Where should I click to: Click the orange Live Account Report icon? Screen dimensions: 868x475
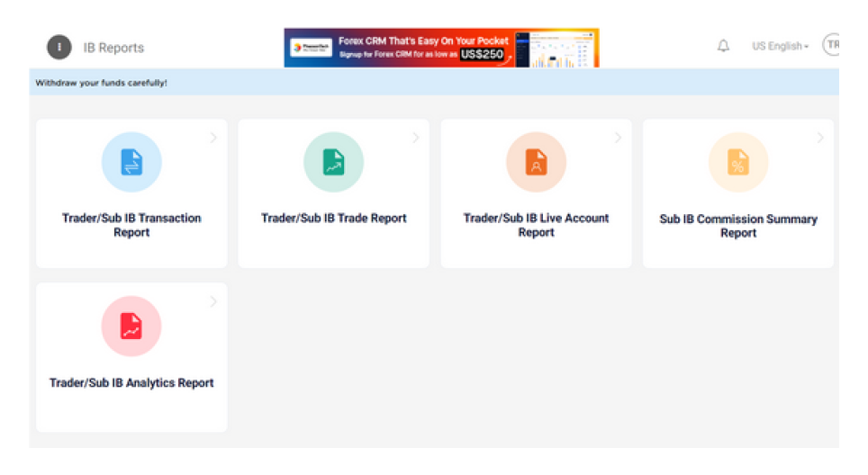click(536, 163)
